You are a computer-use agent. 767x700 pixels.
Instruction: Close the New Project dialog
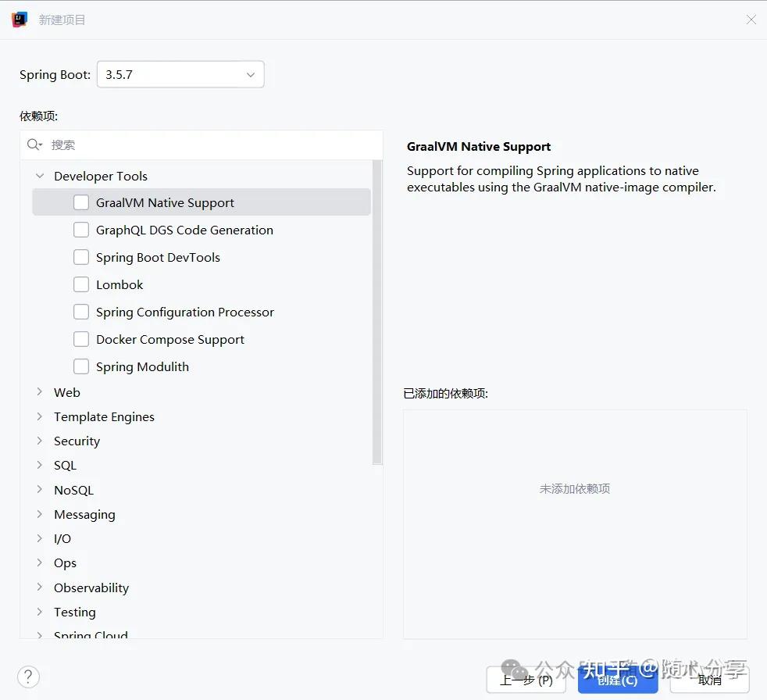(x=751, y=20)
